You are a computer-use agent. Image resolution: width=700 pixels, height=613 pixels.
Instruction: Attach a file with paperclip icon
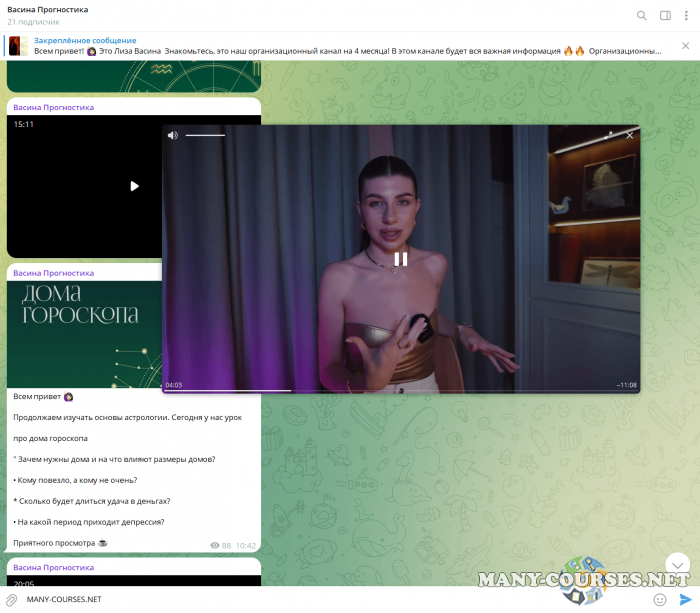(x=12, y=599)
